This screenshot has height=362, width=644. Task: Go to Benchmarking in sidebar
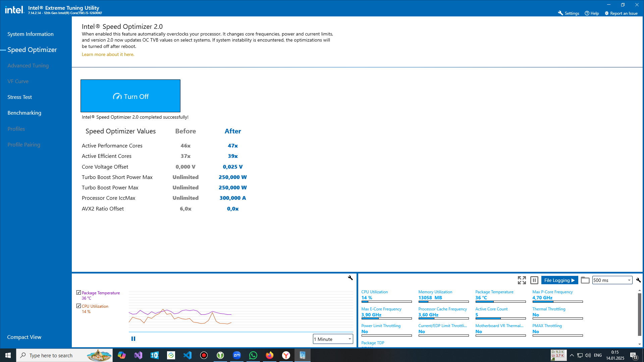pyautogui.click(x=24, y=113)
